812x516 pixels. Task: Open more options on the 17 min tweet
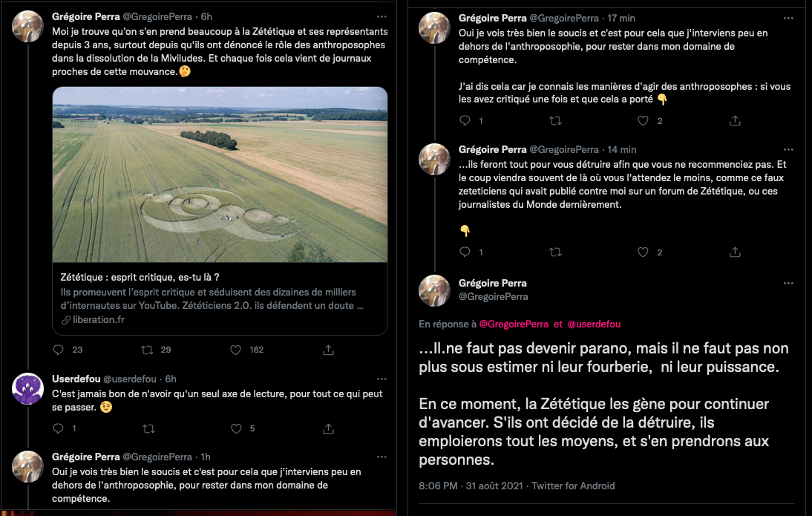pyautogui.click(x=788, y=18)
